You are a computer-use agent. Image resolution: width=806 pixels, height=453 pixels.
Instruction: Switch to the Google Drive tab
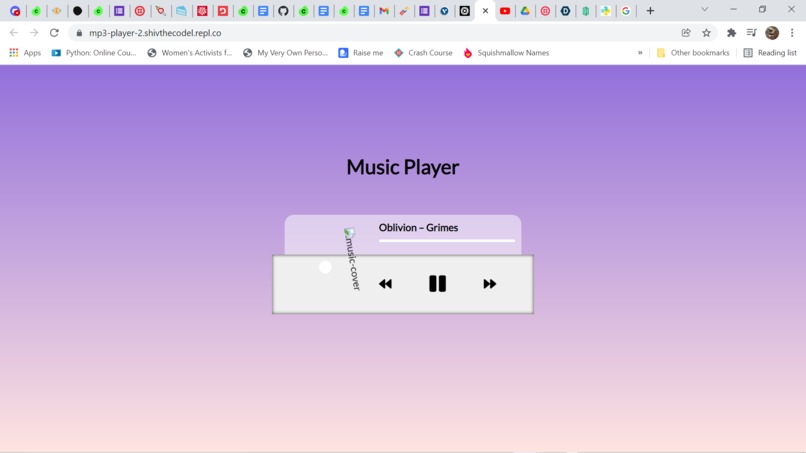(x=525, y=11)
